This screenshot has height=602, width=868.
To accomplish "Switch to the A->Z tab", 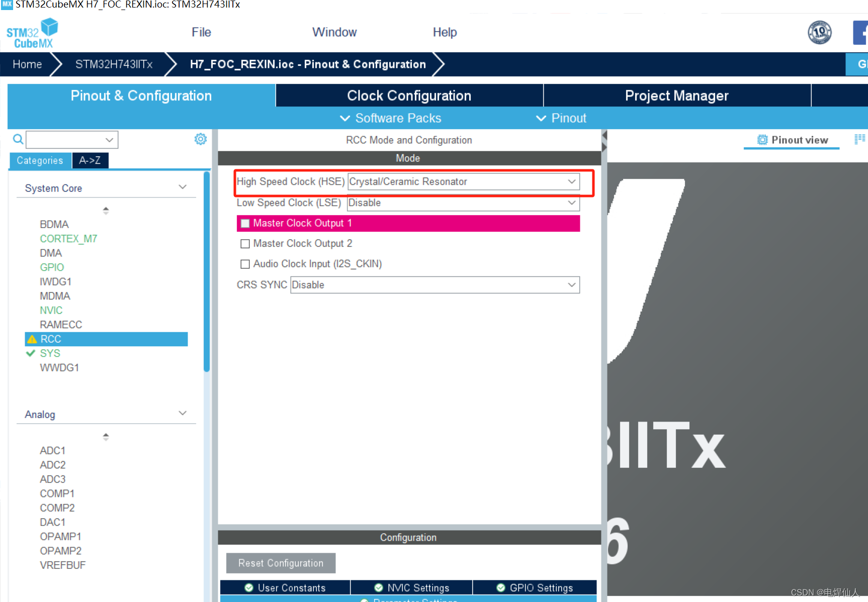I will pos(90,160).
